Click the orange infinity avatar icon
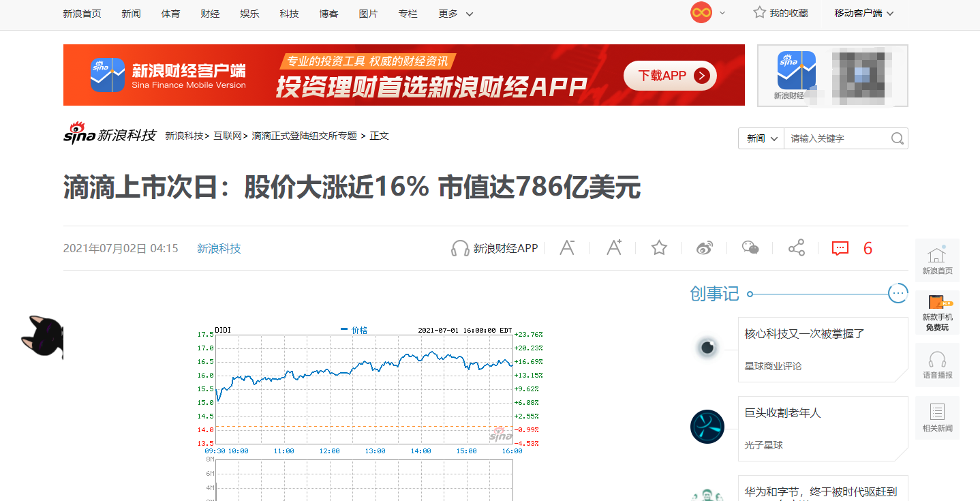Screen dimensions: 980x501 701,12
